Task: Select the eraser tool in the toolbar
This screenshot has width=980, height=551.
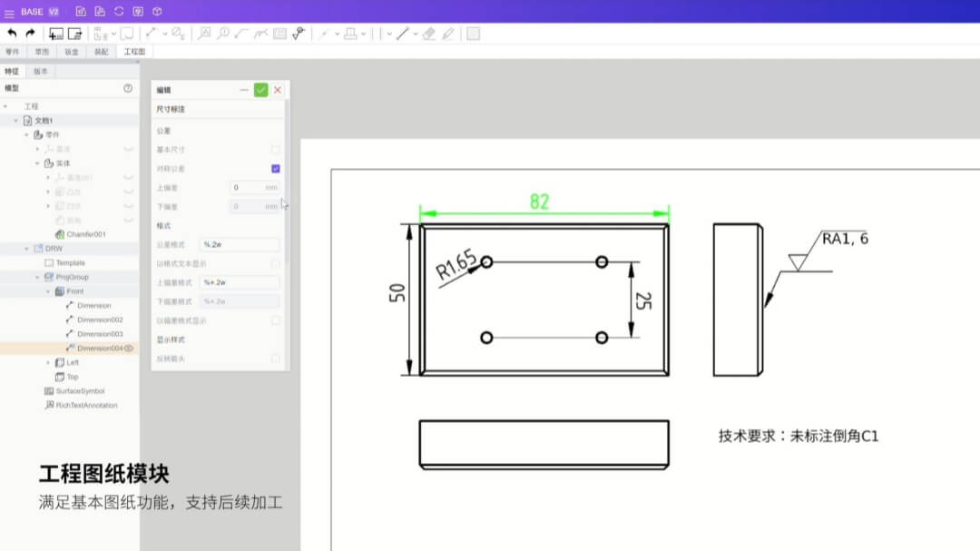Action: pos(428,34)
